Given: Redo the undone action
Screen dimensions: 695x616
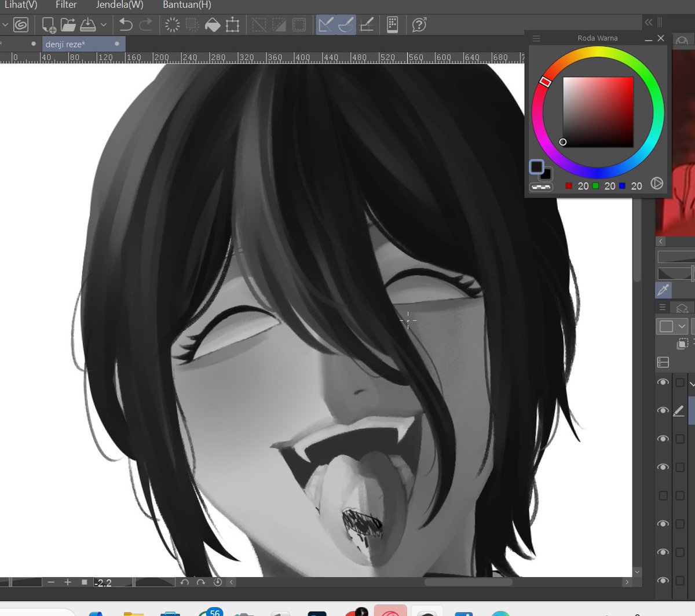Looking at the screenshot, I should click(146, 25).
